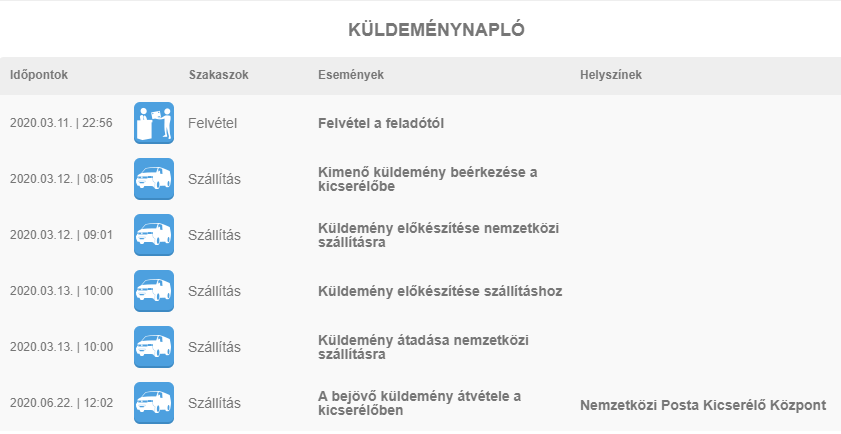
Task: Select the Események column header
Action: coord(351,75)
